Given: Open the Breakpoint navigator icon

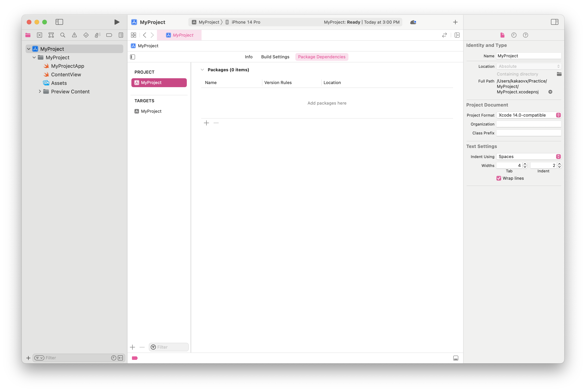Looking at the screenshot, I should click(x=109, y=35).
